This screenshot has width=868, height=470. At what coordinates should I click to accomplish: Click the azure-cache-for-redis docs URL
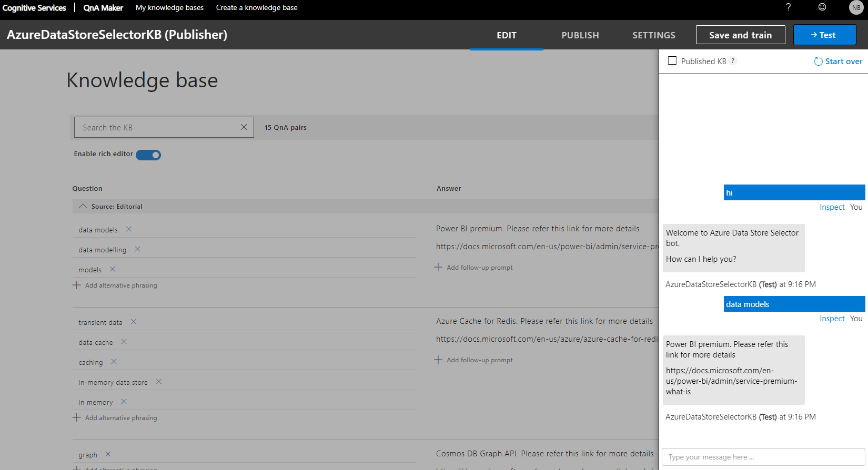(x=547, y=339)
